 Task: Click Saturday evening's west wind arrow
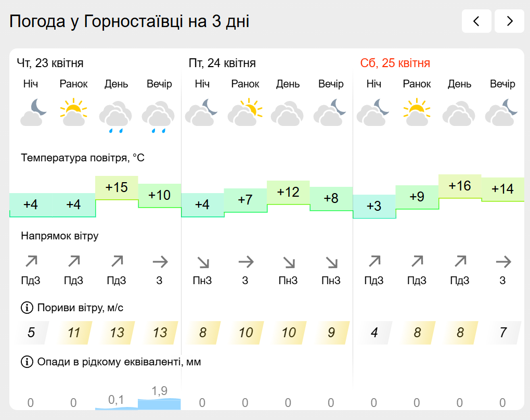point(502,261)
